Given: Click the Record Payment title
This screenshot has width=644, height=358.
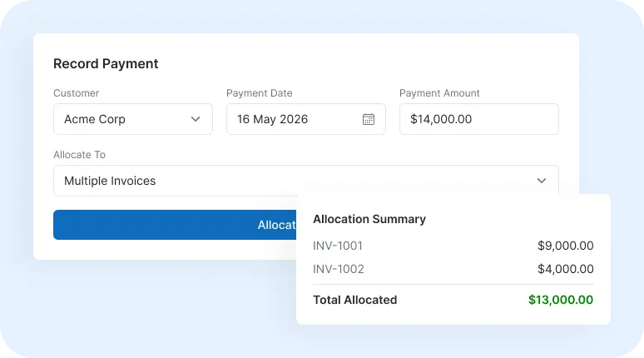Looking at the screenshot, I should 106,64.
